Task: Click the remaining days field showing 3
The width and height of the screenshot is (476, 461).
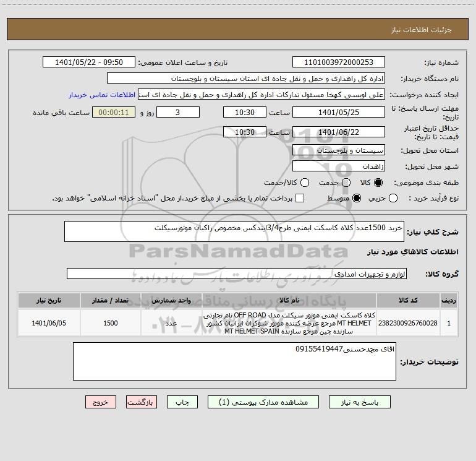Action: tap(178, 112)
